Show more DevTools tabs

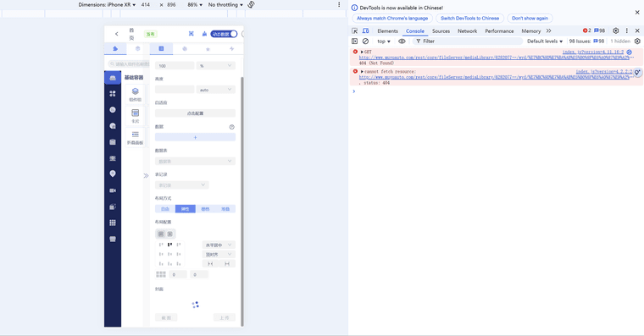click(549, 30)
